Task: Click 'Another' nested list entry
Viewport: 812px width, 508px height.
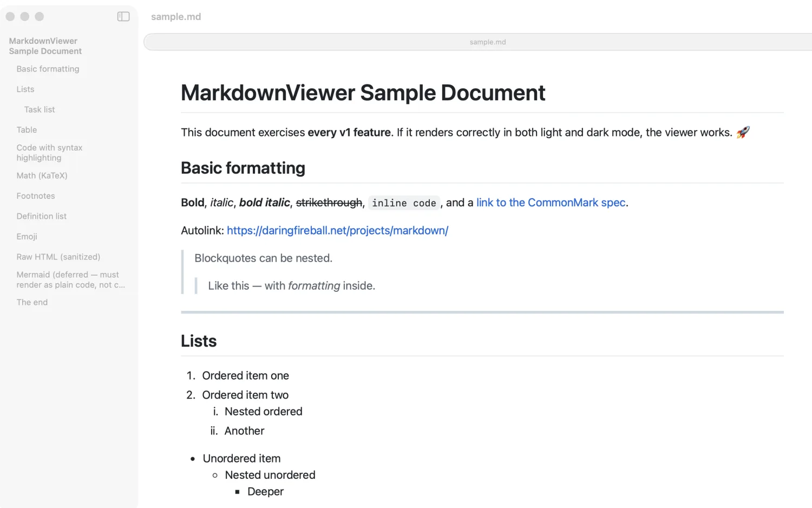Action: click(x=245, y=431)
